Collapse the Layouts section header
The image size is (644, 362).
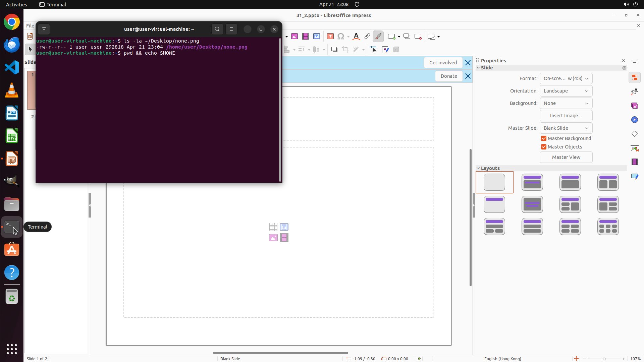point(490,168)
